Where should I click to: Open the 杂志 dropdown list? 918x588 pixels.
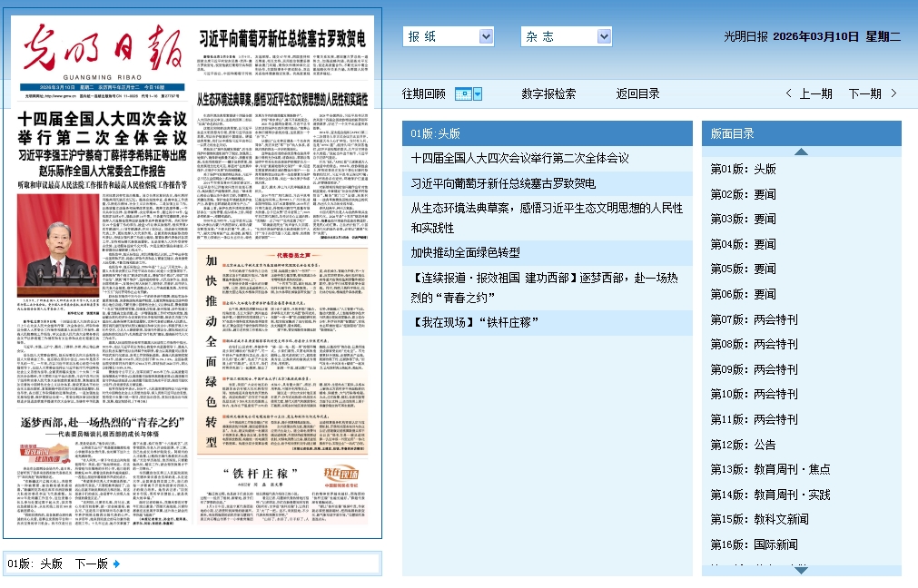(x=567, y=36)
